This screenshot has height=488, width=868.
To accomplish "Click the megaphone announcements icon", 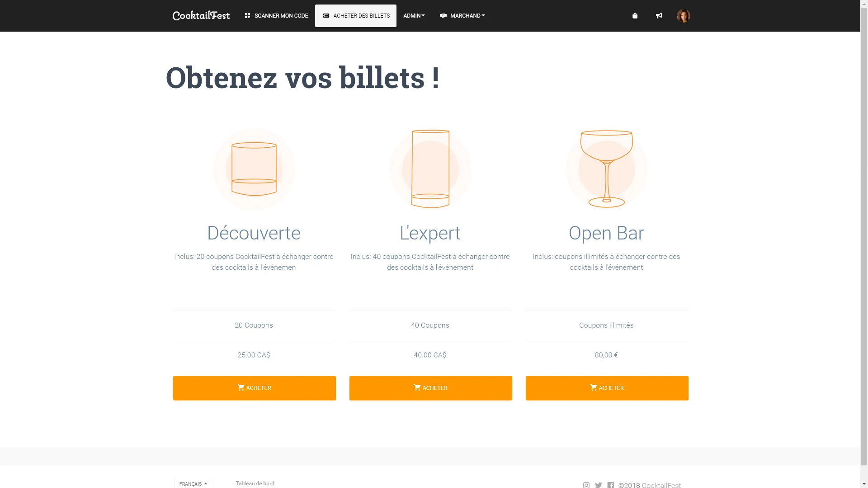I will pos(659,16).
